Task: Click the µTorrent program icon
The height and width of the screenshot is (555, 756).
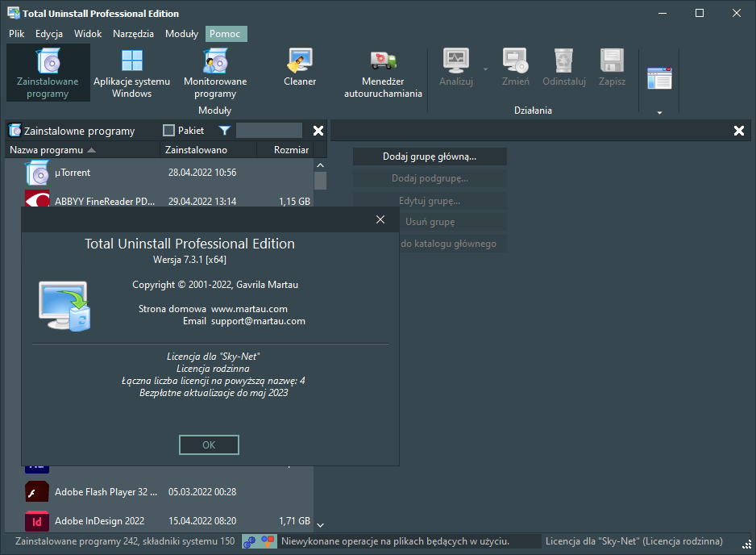Action: [37, 173]
